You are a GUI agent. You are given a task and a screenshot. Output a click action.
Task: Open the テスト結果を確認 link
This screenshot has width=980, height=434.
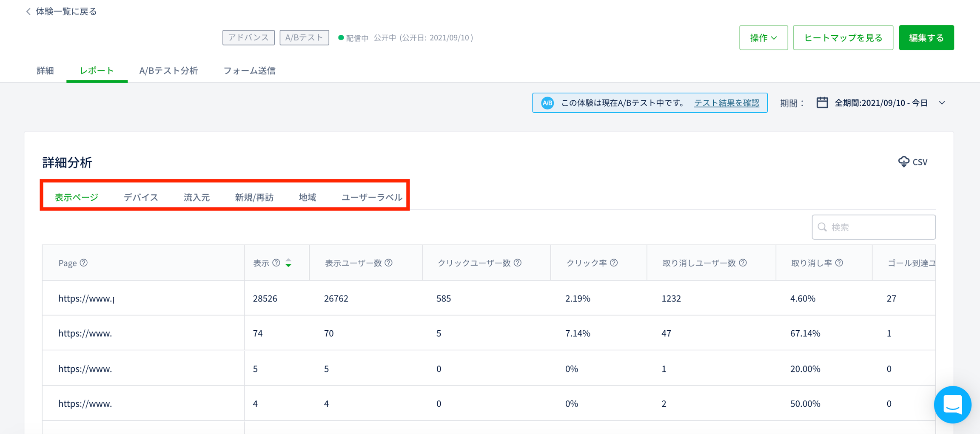[726, 103]
